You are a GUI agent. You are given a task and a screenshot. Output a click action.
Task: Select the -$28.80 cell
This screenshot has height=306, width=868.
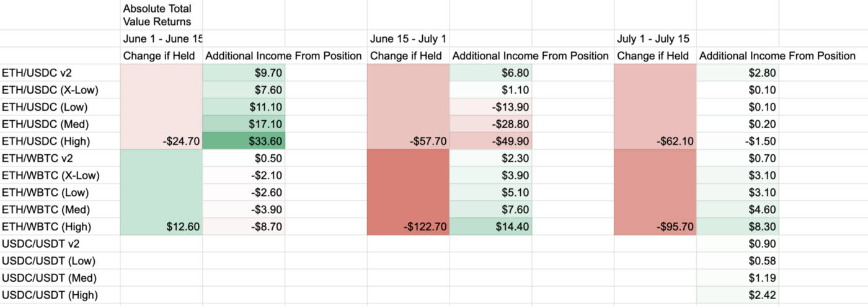coord(490,124)
